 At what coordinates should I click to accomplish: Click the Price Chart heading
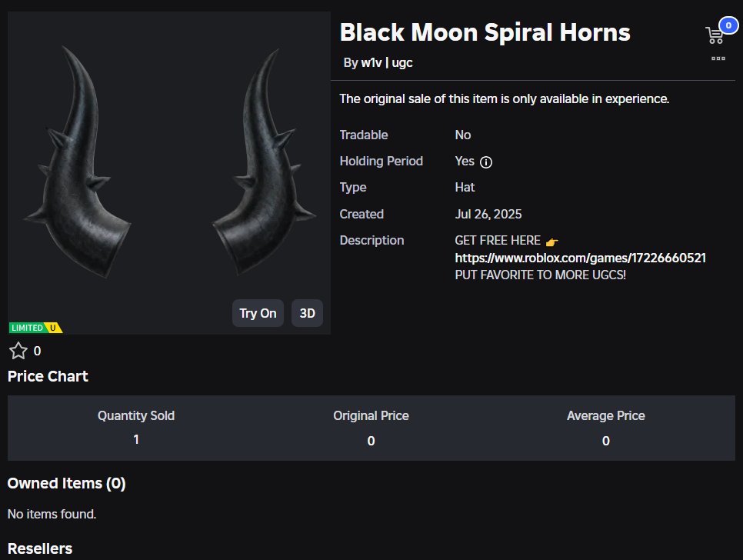[x=48, y=376]
